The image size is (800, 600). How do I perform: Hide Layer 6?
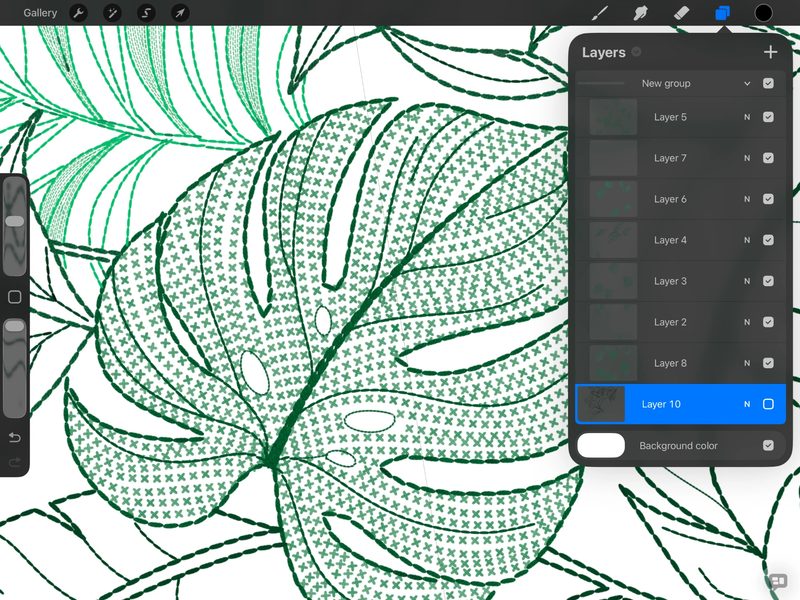click(x=768, y=199)
